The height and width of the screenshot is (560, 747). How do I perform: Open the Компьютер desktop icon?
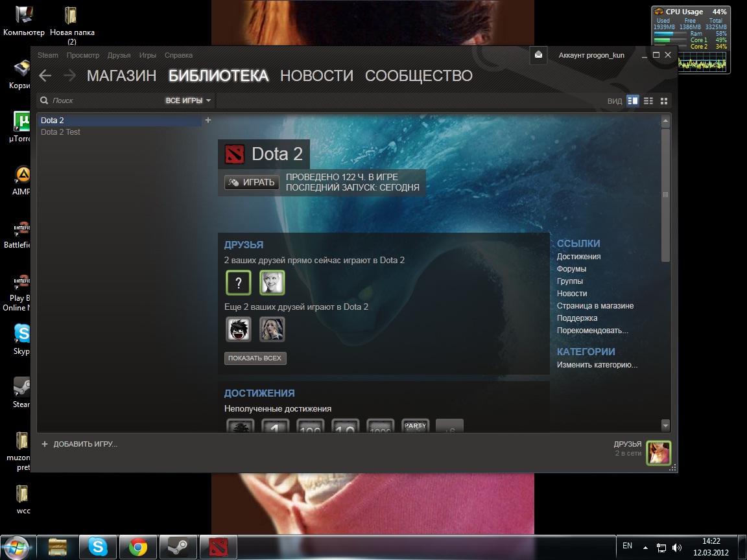point(23,21)
